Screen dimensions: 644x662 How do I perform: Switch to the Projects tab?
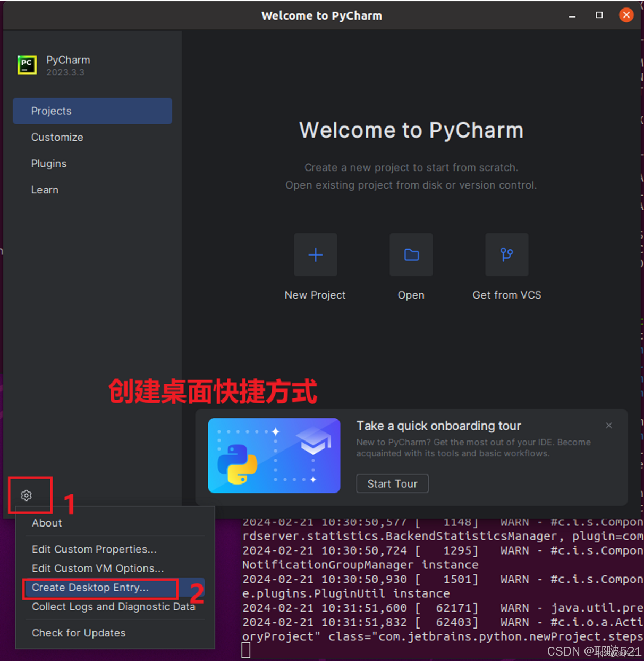[x=51, y=111]
